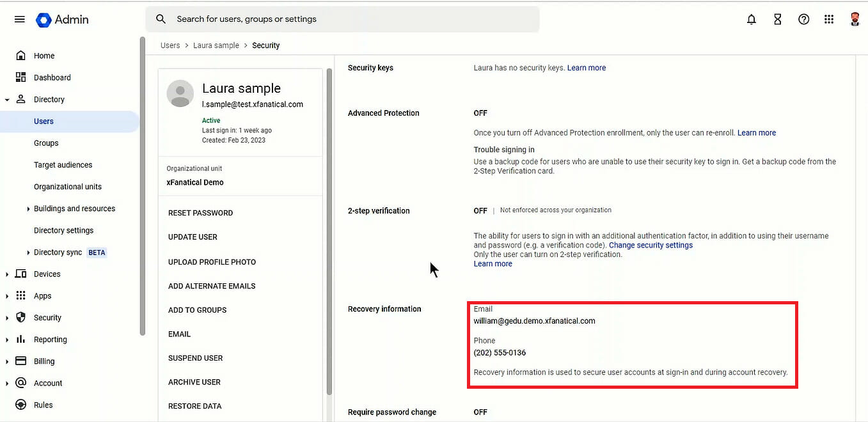The image size is (868, 422).
Task: Click the recovery phone (202) 555-0136
Action: coord(500,353)
